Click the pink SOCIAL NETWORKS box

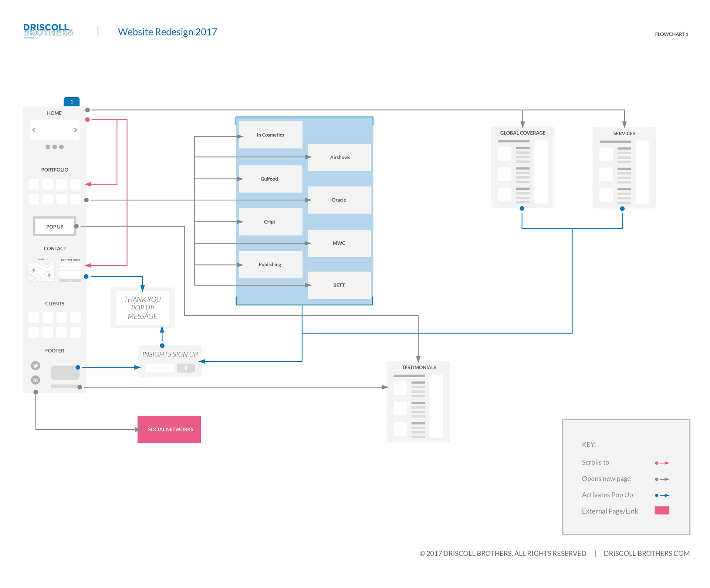[x=169, y=429]
